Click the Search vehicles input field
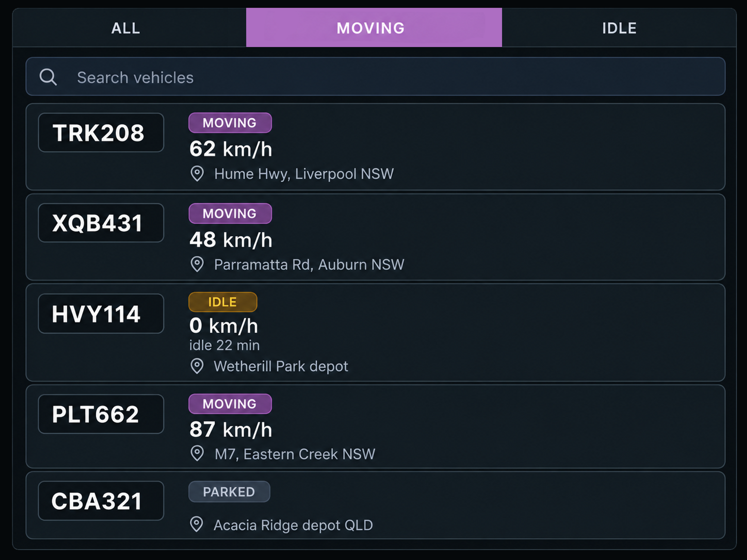 pyautogui.click(x=375, y=77)
